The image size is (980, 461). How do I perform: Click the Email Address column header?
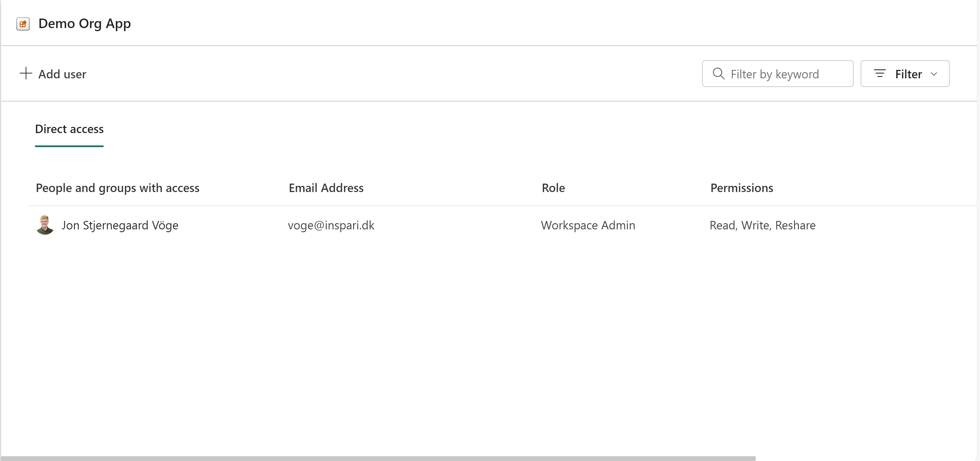(326, 188)
